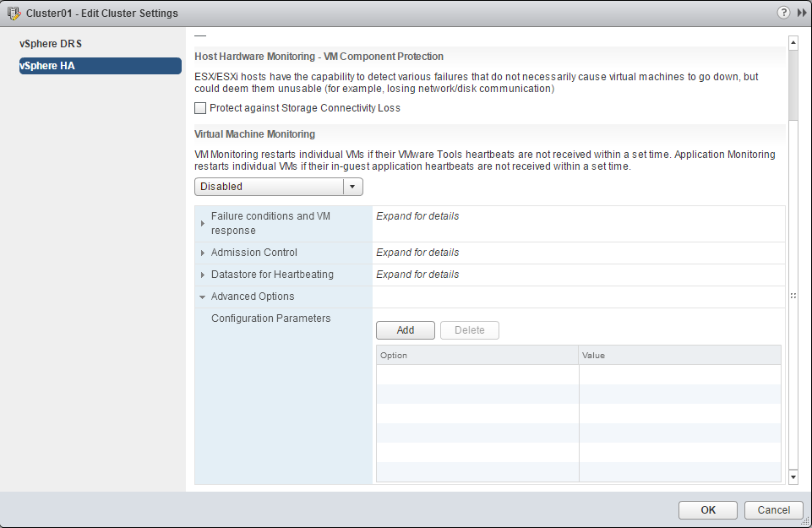Open the VM Monitoring Disabled dropdown
This screenshot has width=812, height=528.
click(x=278, y=187)
